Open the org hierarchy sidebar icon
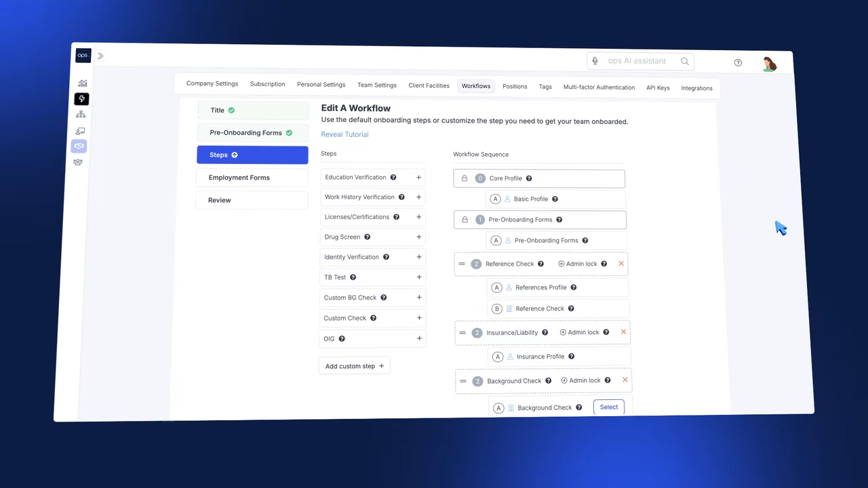 pyautogui.click(x=81, y=115)
